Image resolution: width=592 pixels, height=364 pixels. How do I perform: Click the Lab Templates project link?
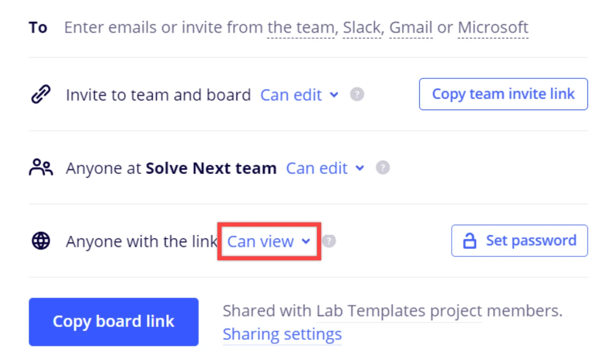(x=400, y=311)
